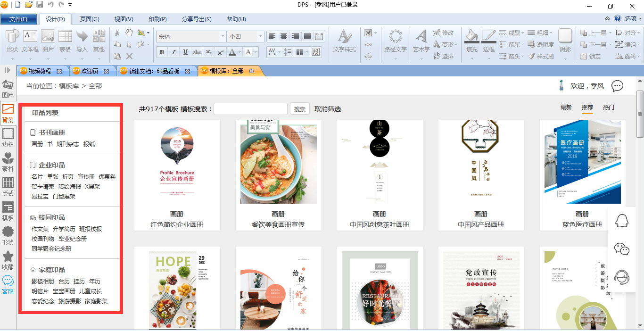644x331 pixels.
Task: Open 图库 gallery in left sidebar
Action: [8, 89]
